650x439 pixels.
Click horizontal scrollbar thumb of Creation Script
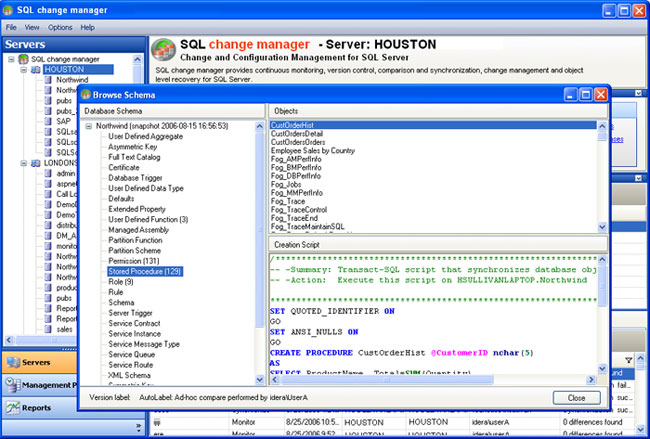386,380
